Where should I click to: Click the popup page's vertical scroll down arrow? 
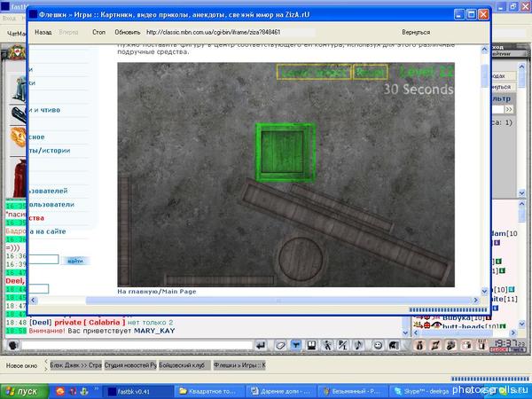[484, 291]
